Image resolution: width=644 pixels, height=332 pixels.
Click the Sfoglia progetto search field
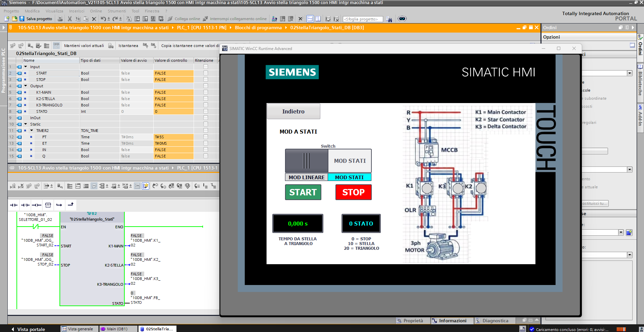click(363, 19)
